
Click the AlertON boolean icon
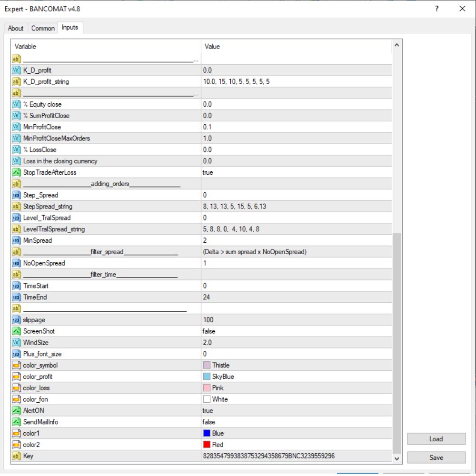coord(16,411)
